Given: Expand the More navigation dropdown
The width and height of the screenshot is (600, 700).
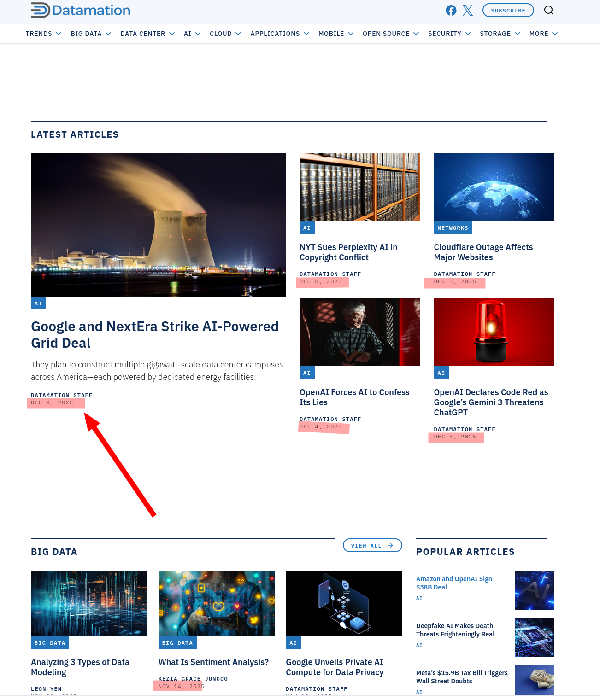Looking at the screenshot, I should pyautogui.click(x=543, y=34).
